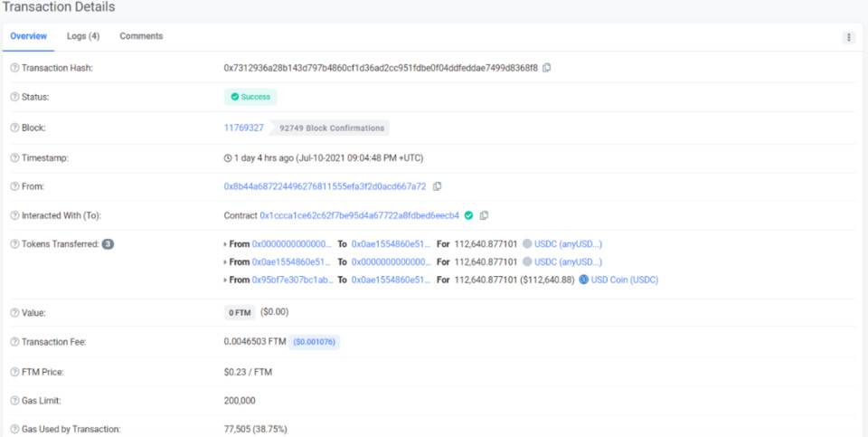Expand first token transfer row arrow
The height and width of the screenshot is (437, 868).
point(225,244)
